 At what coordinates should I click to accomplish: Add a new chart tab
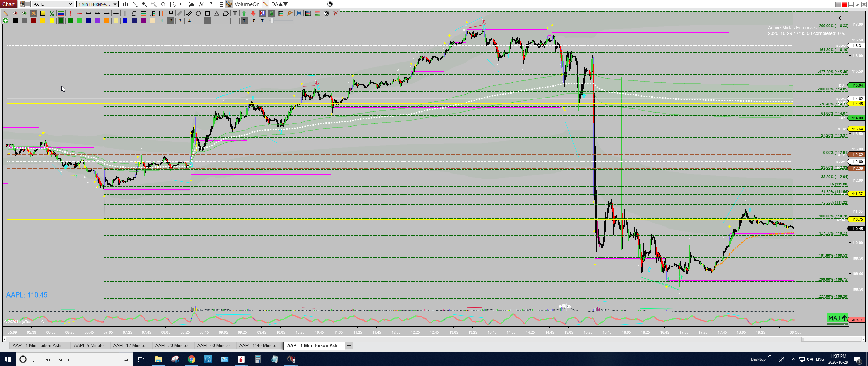pos(349,345)
